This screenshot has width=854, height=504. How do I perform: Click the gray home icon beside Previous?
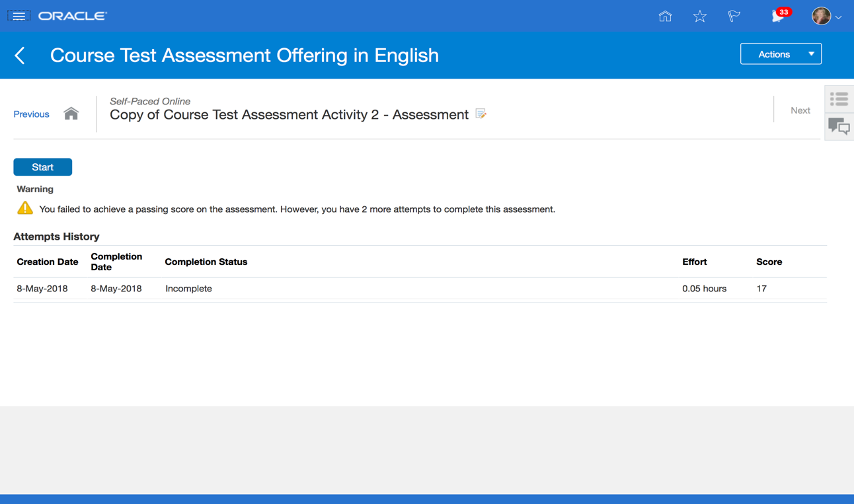coord(71,114)
